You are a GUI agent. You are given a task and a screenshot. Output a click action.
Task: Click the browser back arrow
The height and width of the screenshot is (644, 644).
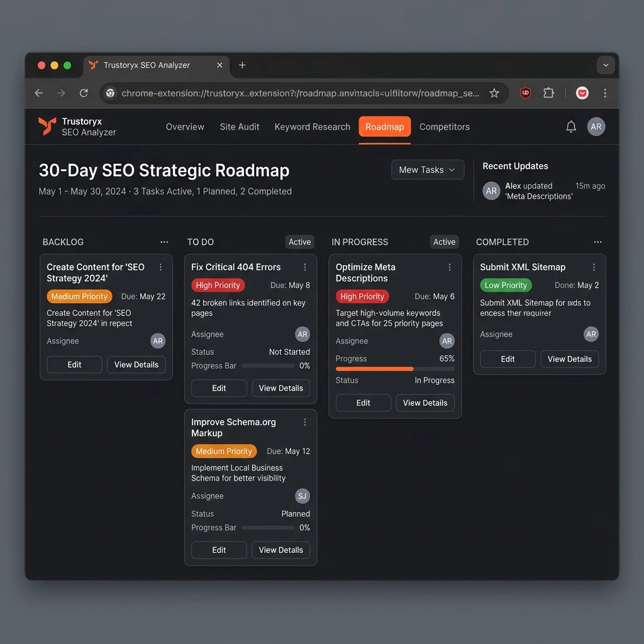[39, 93]
